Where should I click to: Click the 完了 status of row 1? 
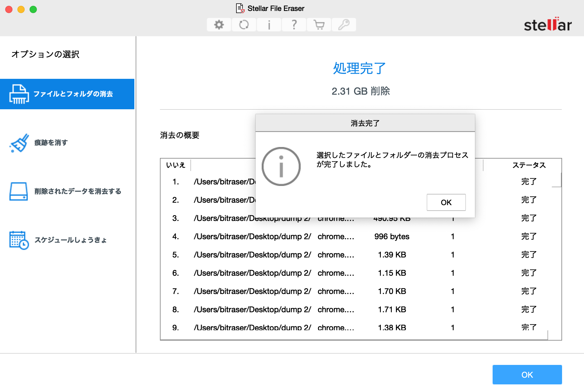[x=529, y=182]
